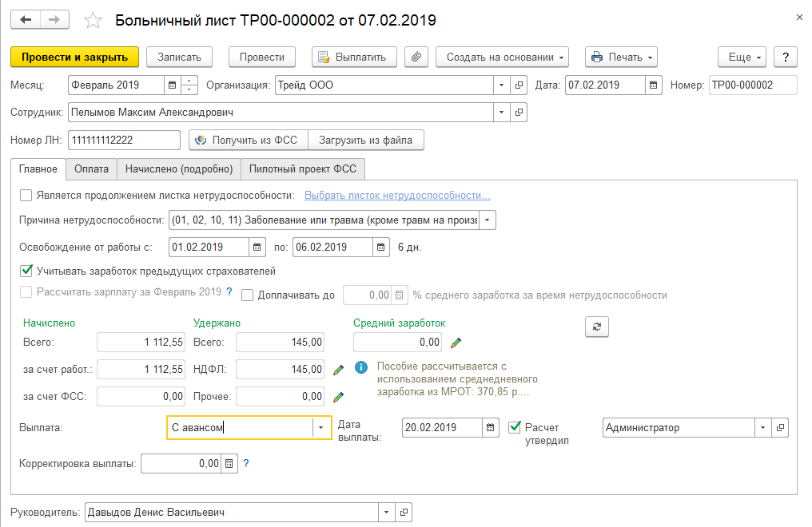
Task: Click the paperclip attachments icon
Action: (x=416, y=57)
